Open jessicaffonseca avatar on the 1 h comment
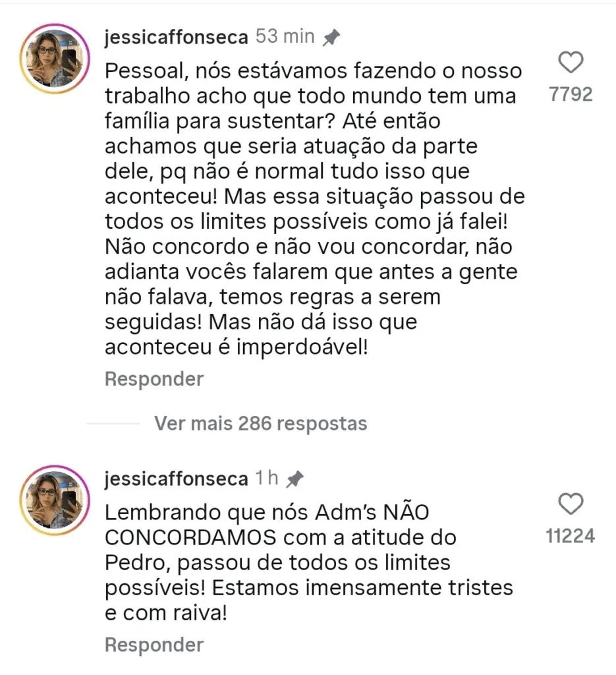 click(x=54, y=499)
